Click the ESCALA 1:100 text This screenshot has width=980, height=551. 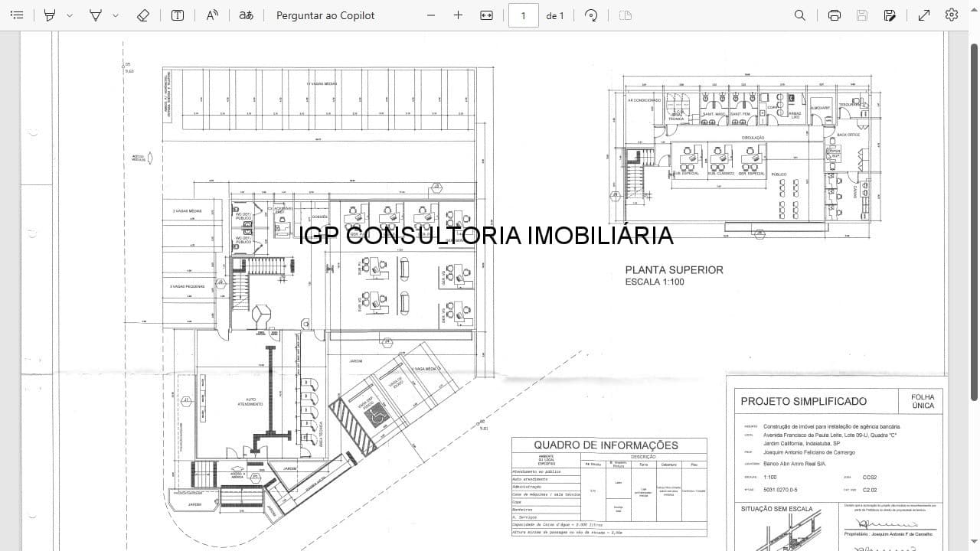(655, 282)
